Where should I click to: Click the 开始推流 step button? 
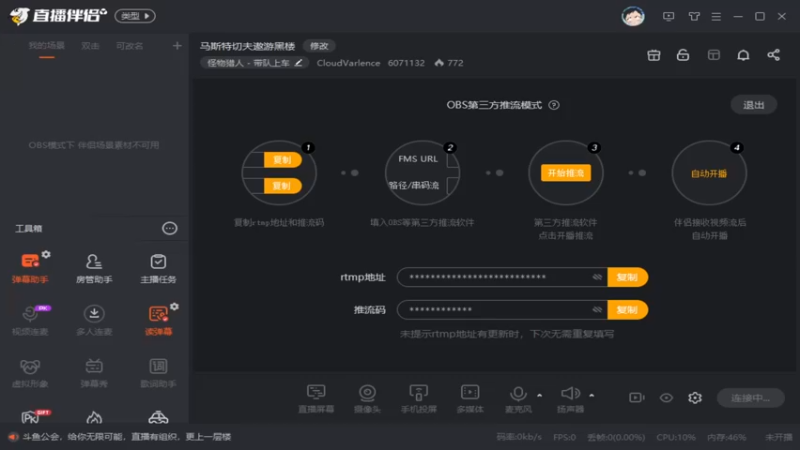566,173
